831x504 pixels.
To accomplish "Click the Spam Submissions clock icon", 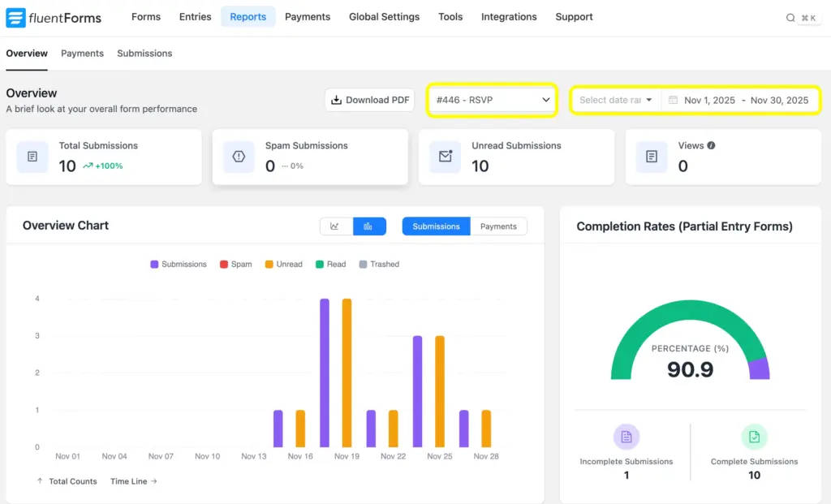I will [x=238, y=157].
